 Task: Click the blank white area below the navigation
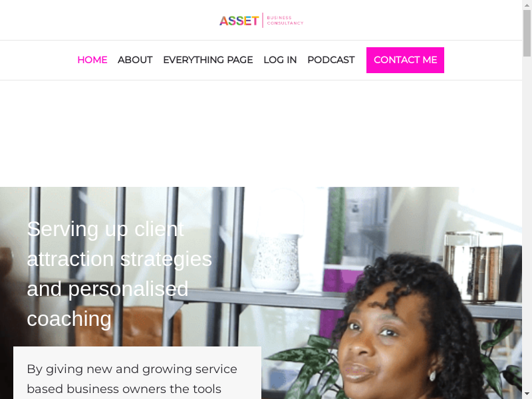click(x=261, y=134)
